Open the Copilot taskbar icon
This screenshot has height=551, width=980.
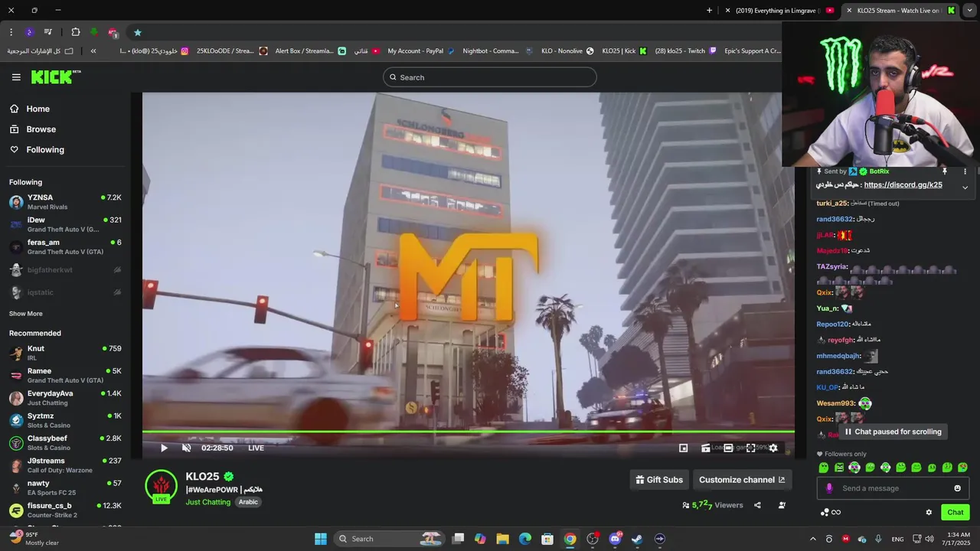coord(480,539)
